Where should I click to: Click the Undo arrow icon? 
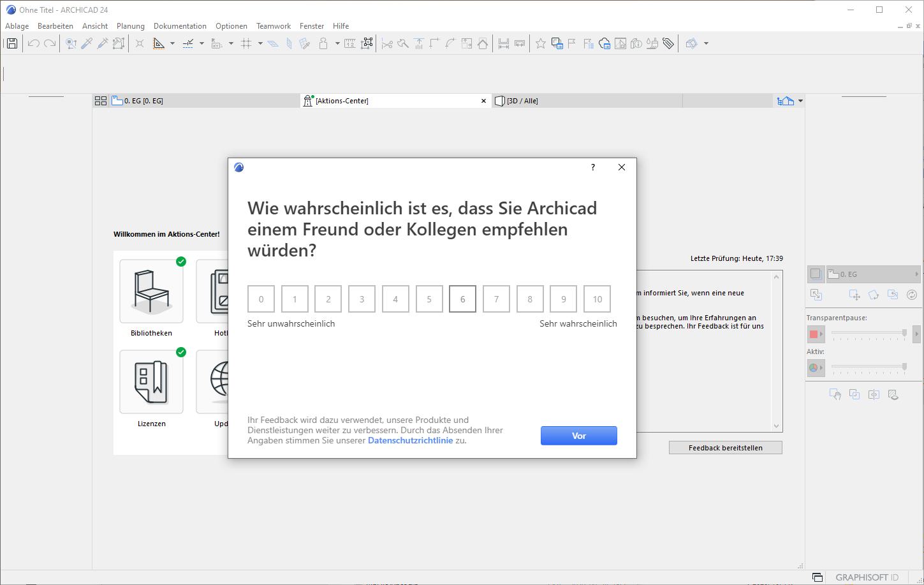[x=33, y=43]
